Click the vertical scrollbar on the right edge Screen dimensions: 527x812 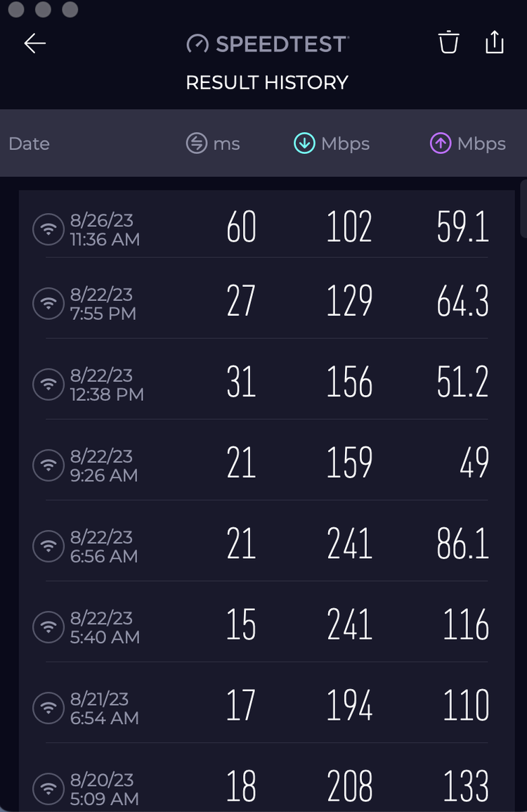coord(523,209)
